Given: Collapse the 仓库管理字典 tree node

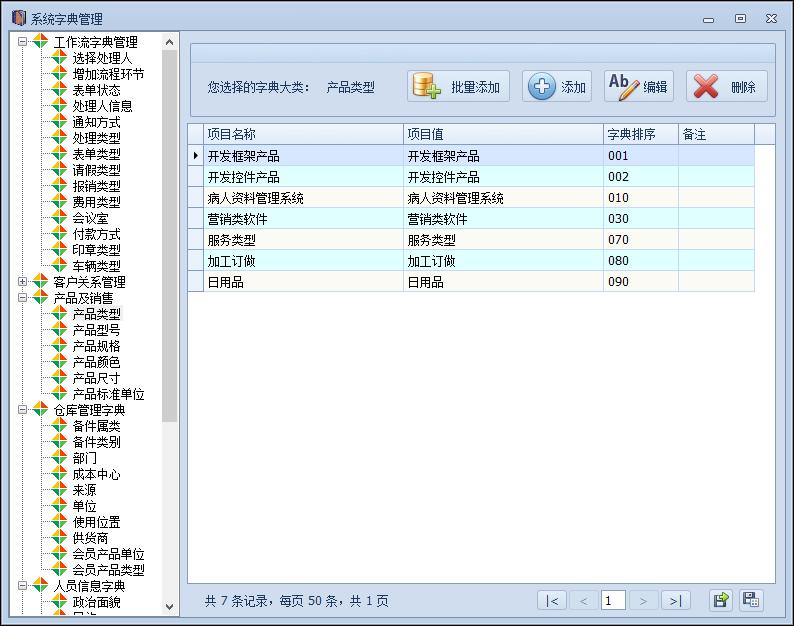Looking at the screenshot, I should 22,410.
